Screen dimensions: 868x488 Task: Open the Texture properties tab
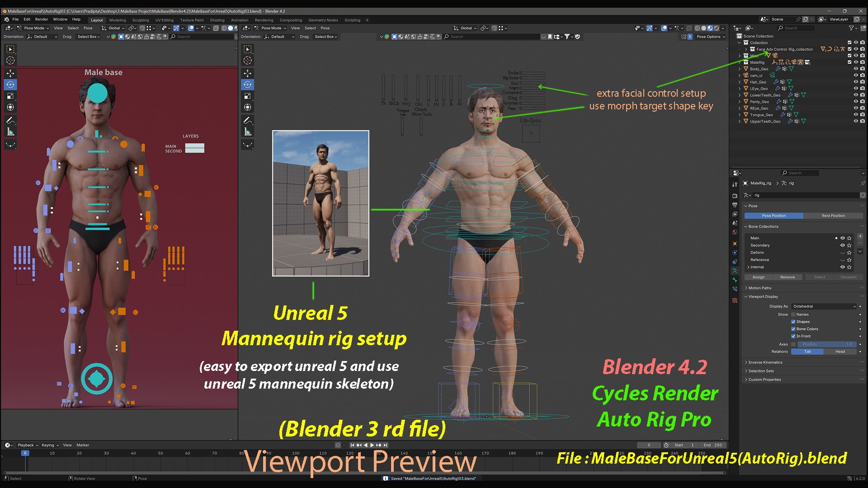click(735, 300)
